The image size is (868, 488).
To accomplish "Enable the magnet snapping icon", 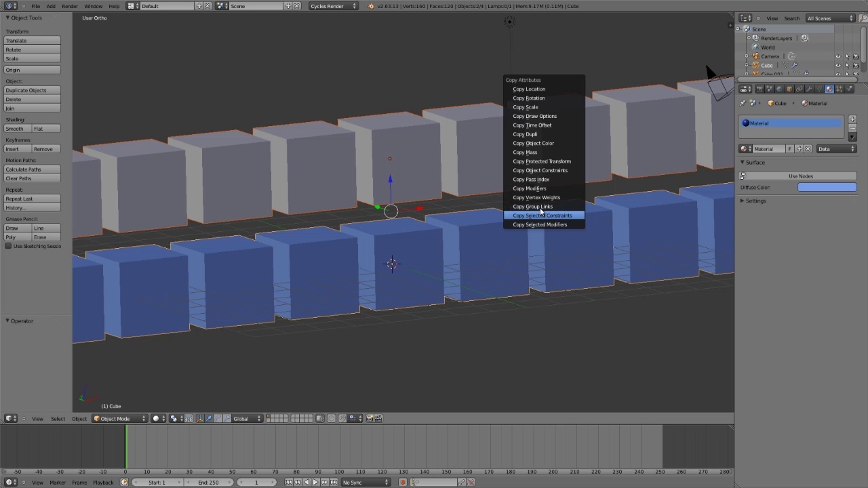I will pyautogui.click(x=342, y=418).
